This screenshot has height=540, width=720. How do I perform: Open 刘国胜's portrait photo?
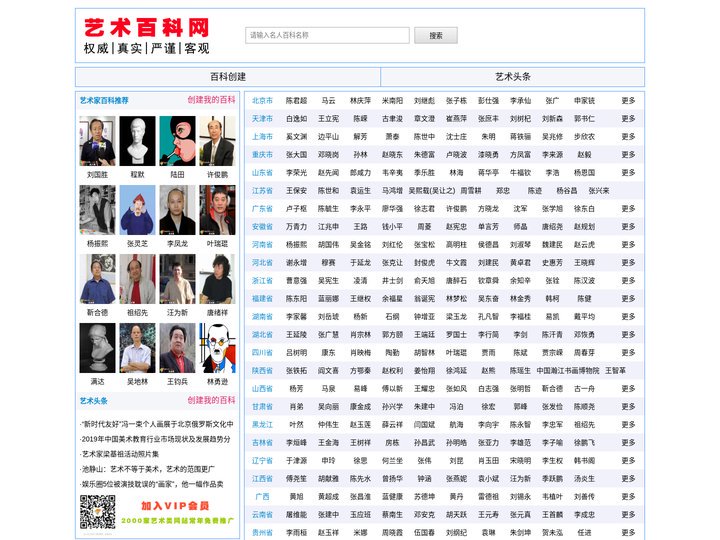(97, 141)
